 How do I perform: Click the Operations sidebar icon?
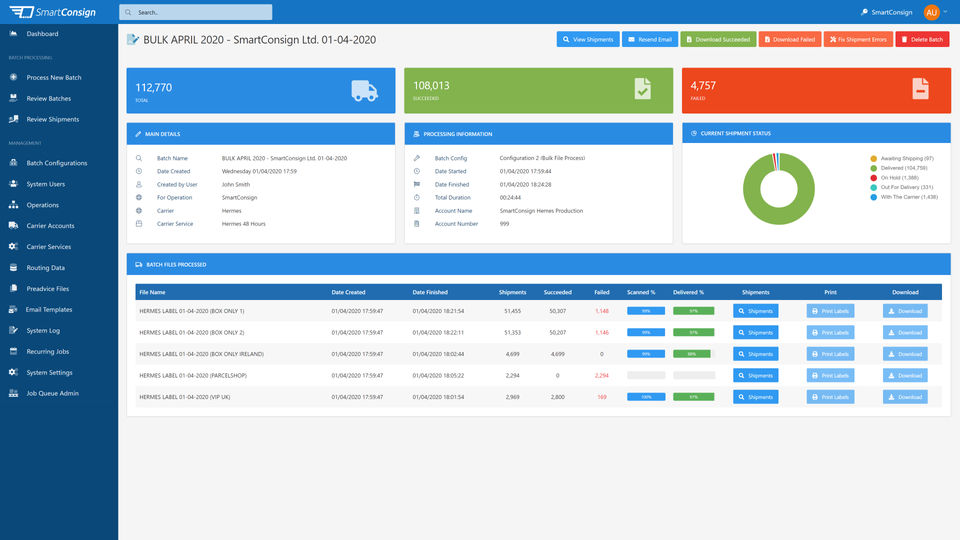coord(13,204)
